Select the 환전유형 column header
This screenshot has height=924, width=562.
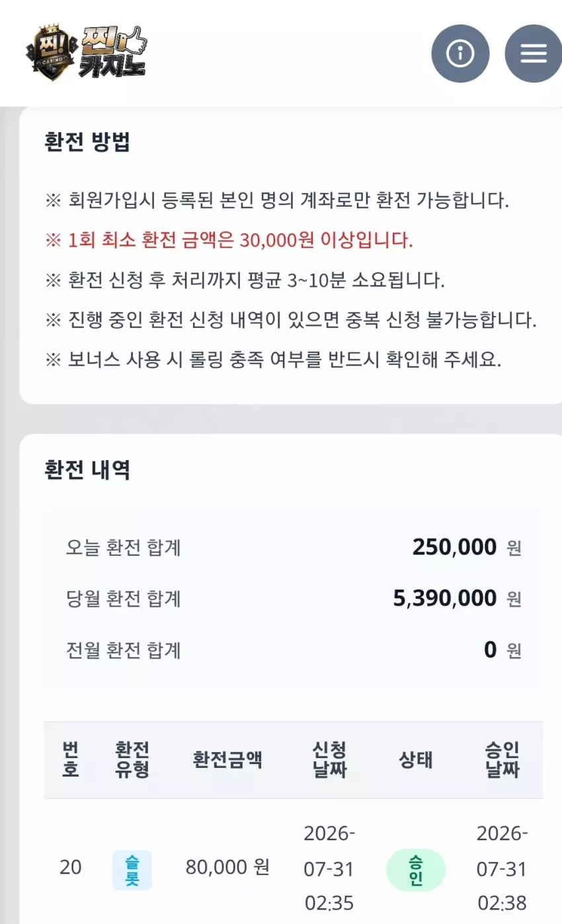click(132, 759)
